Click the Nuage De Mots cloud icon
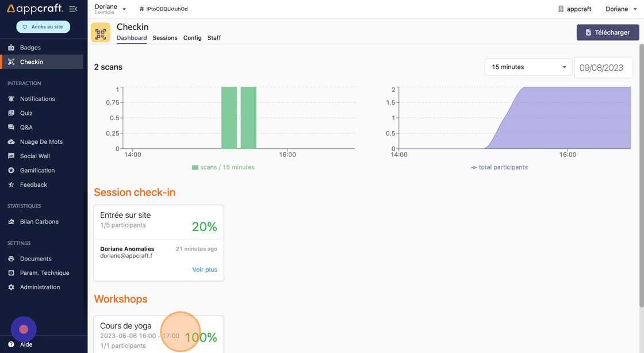The height and width of the screenshot is (353, 644). point(11,142)
